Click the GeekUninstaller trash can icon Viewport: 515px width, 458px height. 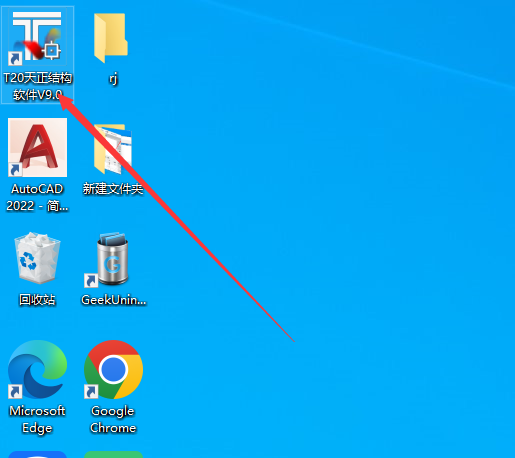(113, 259)
